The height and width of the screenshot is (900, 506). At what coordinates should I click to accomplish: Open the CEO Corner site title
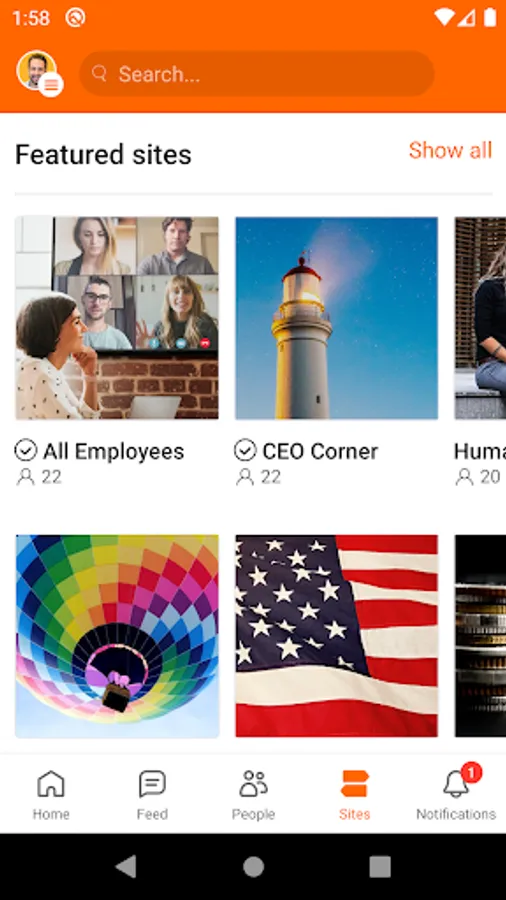click(320, 452)
